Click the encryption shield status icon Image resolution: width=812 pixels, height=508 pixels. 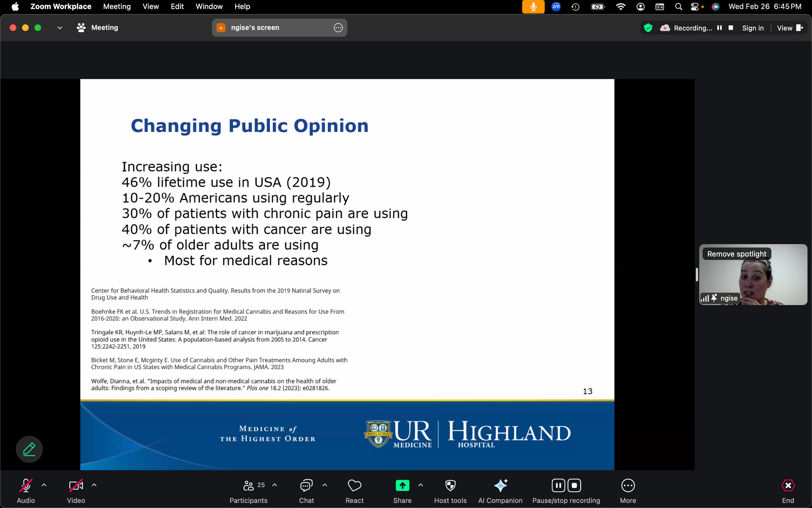[648, 28]
